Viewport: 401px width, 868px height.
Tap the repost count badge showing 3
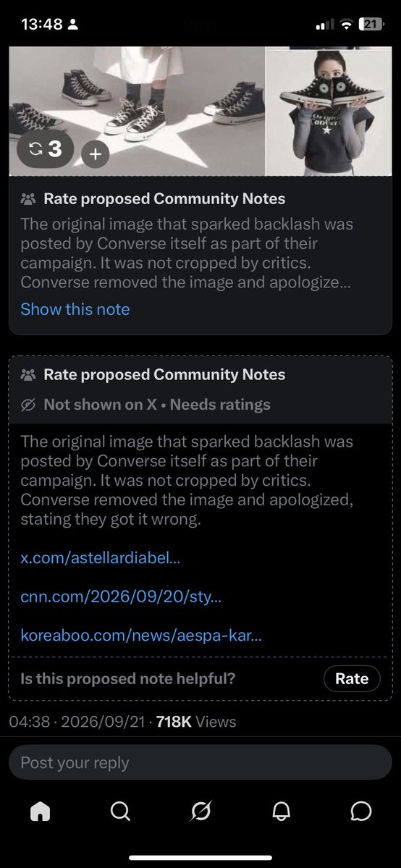pos(45,149)
